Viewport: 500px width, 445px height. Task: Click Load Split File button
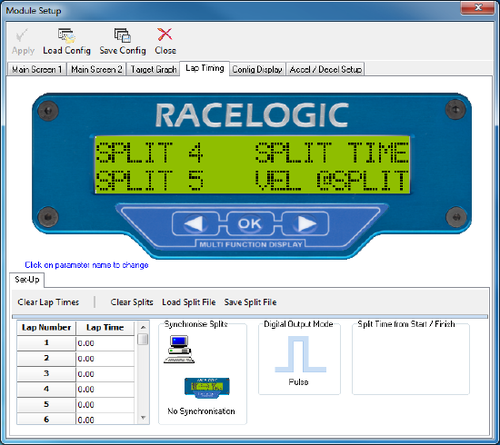pos(189,302)
